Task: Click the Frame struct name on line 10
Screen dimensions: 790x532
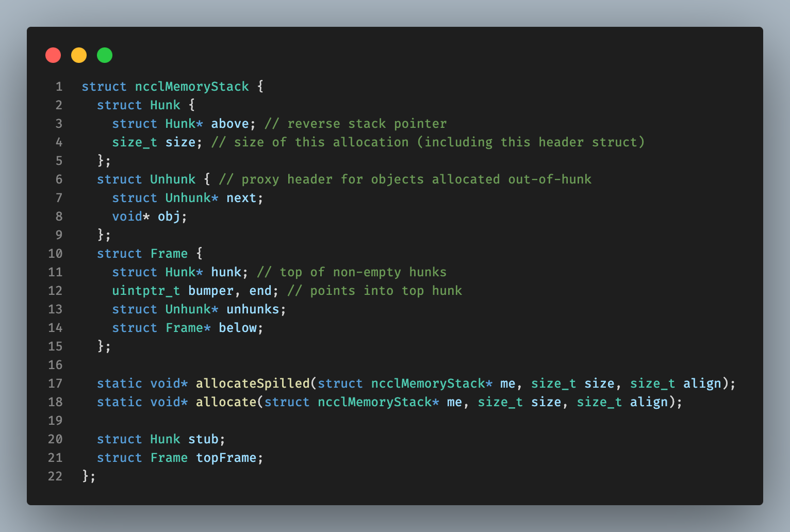Action: pos(169,254)
